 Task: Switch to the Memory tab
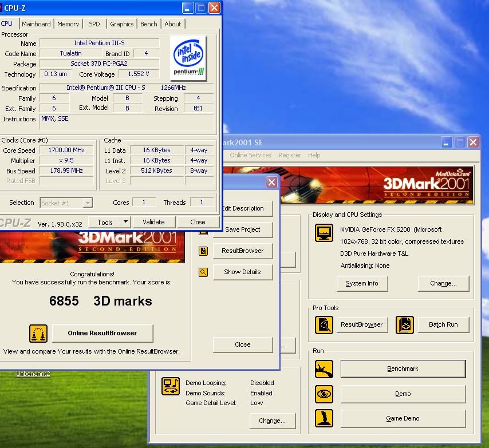click(x=68, y=24)
